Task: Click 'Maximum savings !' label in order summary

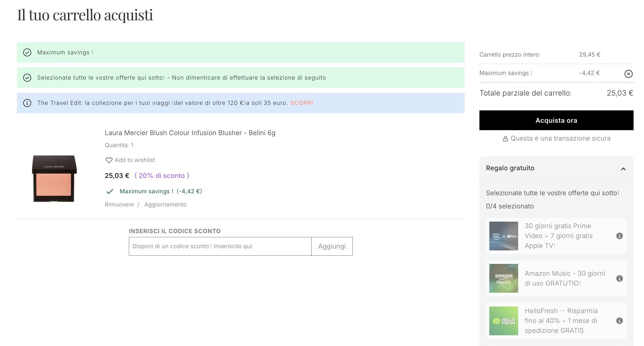Action: click(506, 73)
